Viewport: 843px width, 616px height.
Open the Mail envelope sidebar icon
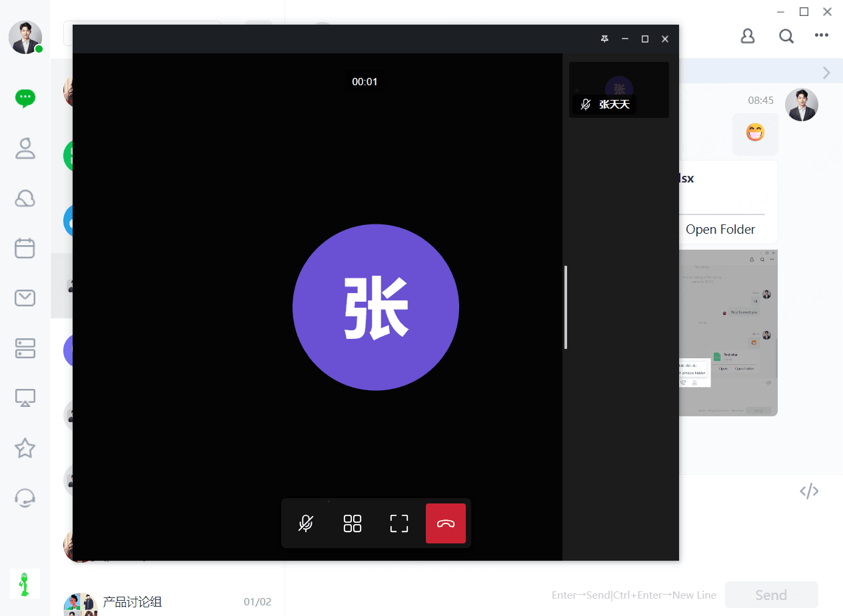click(x=25, y=298)
